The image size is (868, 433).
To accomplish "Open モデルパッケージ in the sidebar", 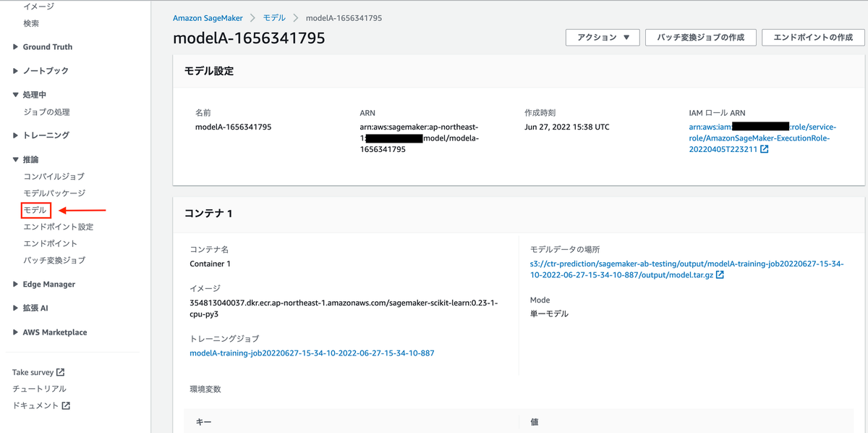I will (54, 193).
